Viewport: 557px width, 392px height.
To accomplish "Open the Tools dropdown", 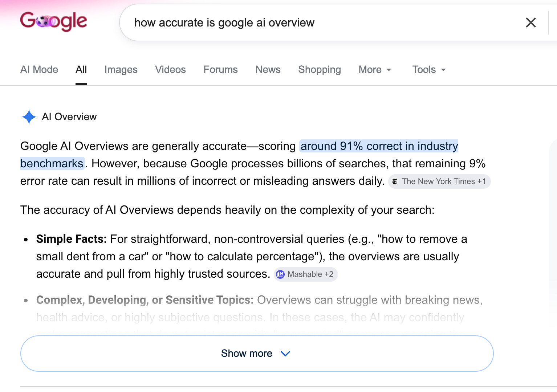I will 429,69.
